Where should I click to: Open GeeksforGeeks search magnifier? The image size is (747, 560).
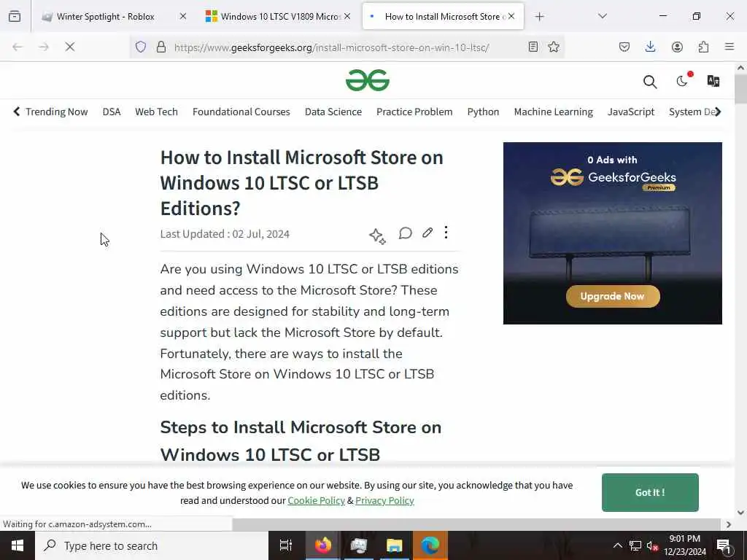(x=650, y=82)
